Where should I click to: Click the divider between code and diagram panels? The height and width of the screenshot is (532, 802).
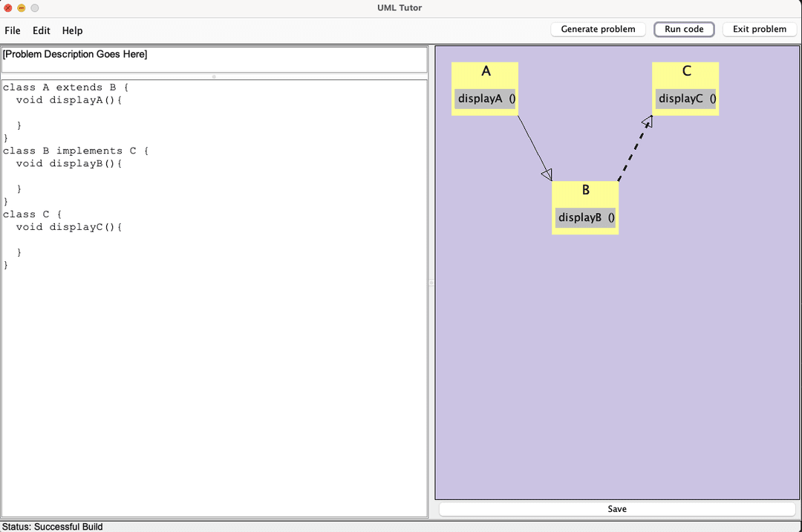[431, 283]
